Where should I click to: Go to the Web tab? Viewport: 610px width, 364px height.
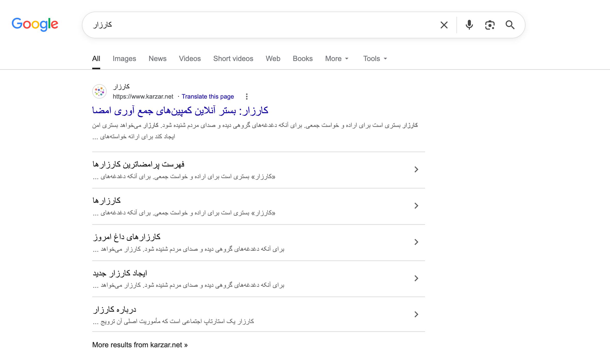click(x=273, y=59)
